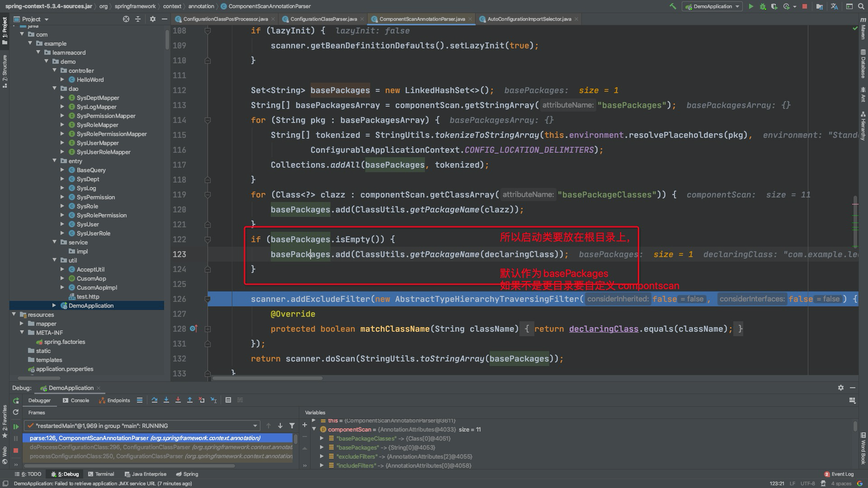The width and height of the screenshot is (868, 488).
Task: Toggle the frames filter funnel icon
Action: [292, 426]
